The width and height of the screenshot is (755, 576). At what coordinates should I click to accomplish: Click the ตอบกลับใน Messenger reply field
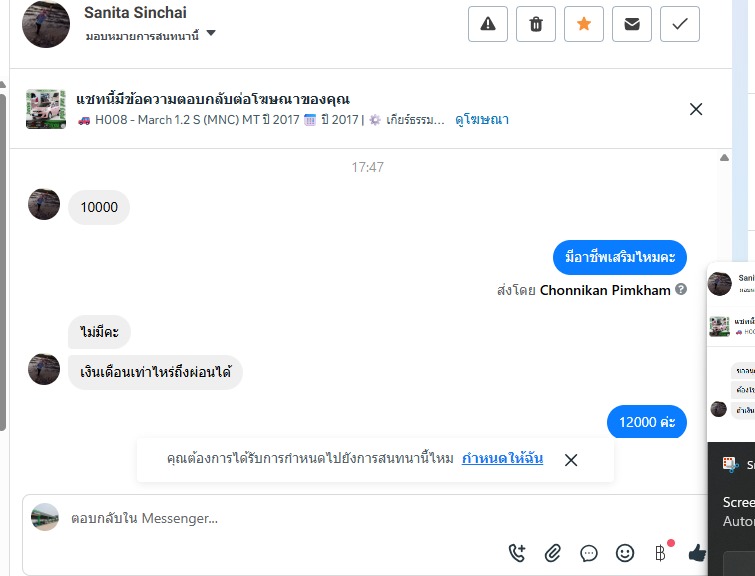(280, 518)
